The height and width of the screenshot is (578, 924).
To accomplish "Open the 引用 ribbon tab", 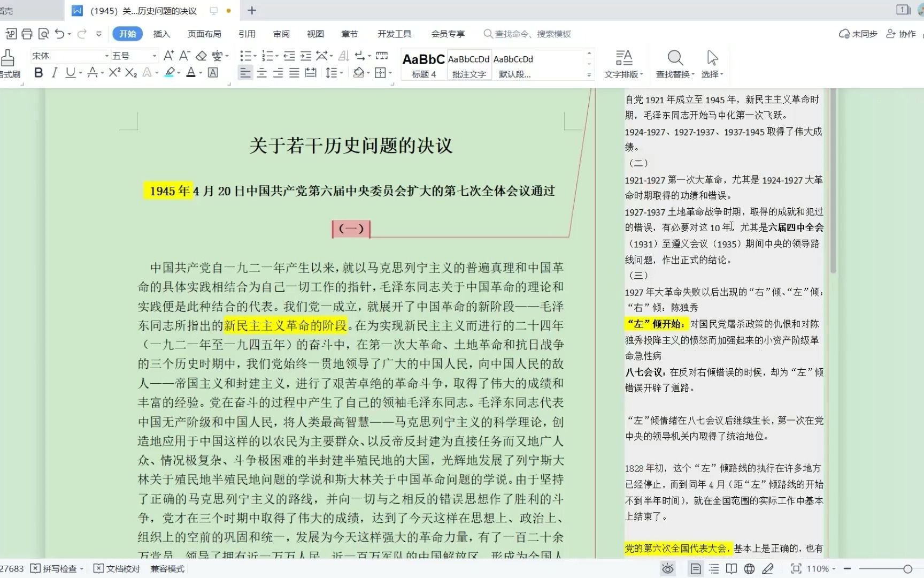I will pyautogui.click(x=247, y=34).
